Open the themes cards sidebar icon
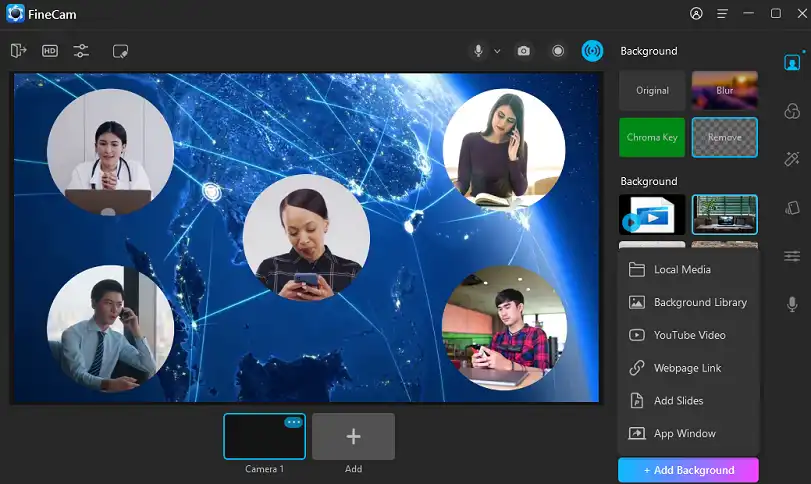Image resolution: width=811 pixels, height=484 pixels. [x=792, y=208]
